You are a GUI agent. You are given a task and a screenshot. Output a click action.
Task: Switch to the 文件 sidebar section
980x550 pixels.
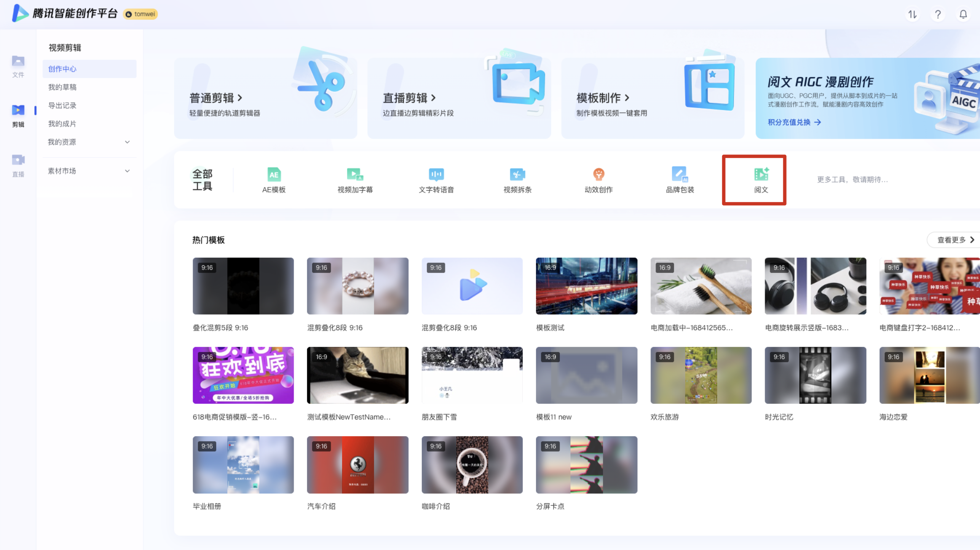pos(18,66)
